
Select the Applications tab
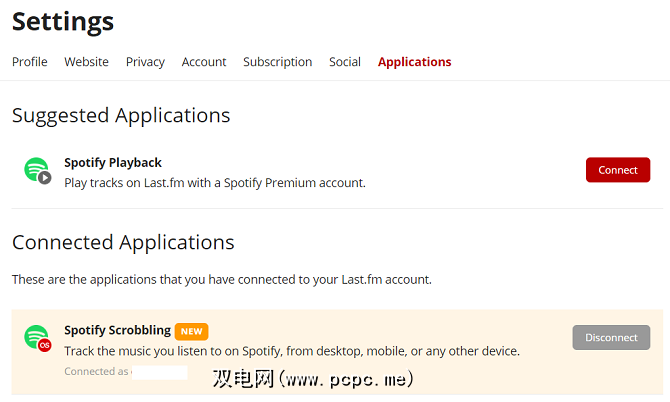(414, 62)
